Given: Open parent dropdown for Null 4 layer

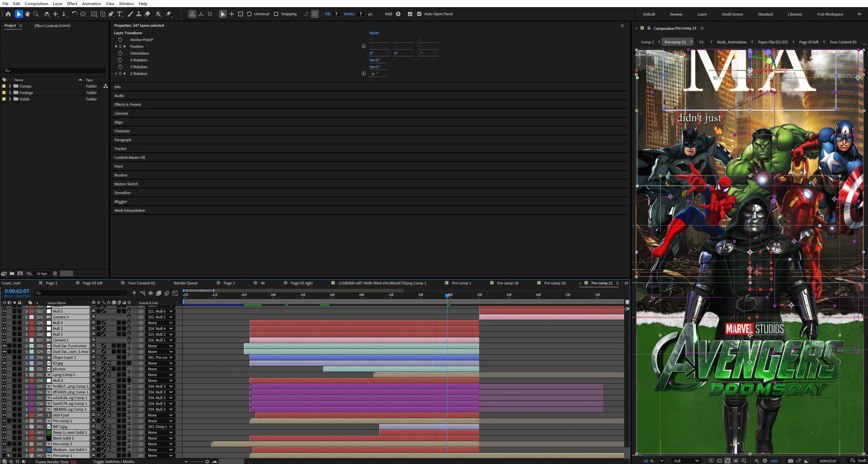Looking at the screenshot, I should 160,323.
